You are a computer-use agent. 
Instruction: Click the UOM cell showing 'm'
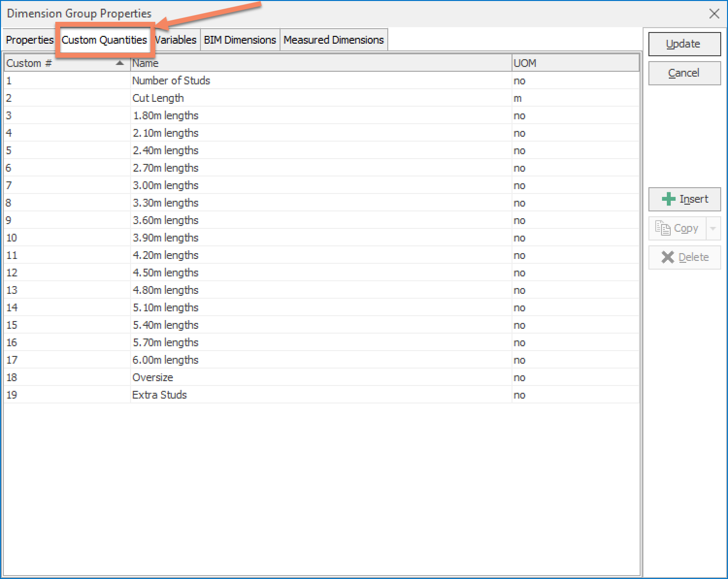[x=576, y=98]
